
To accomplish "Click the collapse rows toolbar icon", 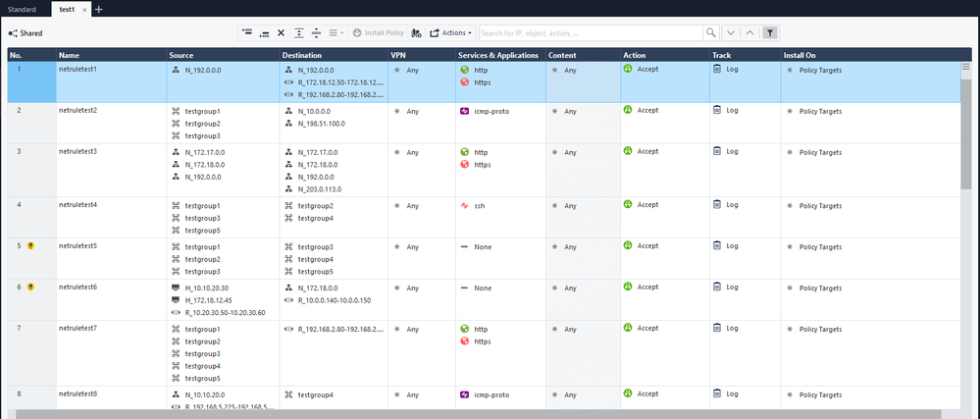I will click(x=316, y=32).
